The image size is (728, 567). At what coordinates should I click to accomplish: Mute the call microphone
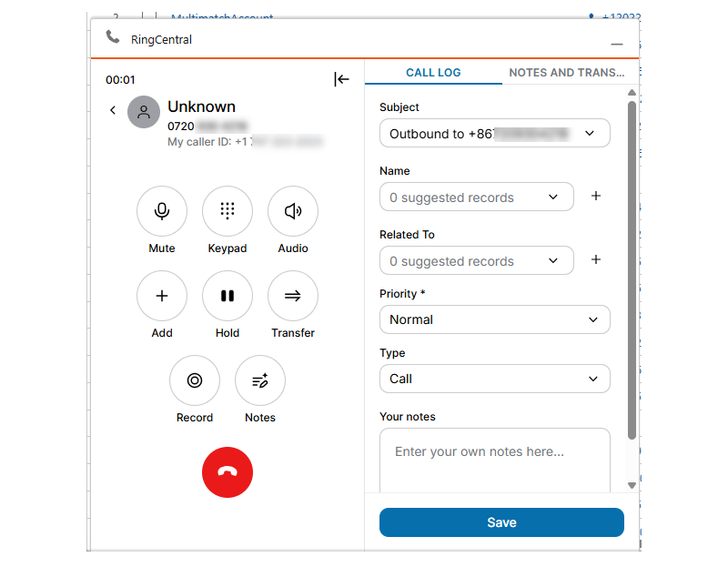162,211
